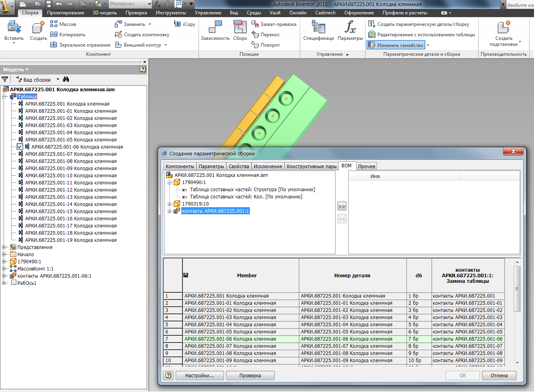Open the Компоненты dialog tab

pyautogui.click(x=180, y=166)
